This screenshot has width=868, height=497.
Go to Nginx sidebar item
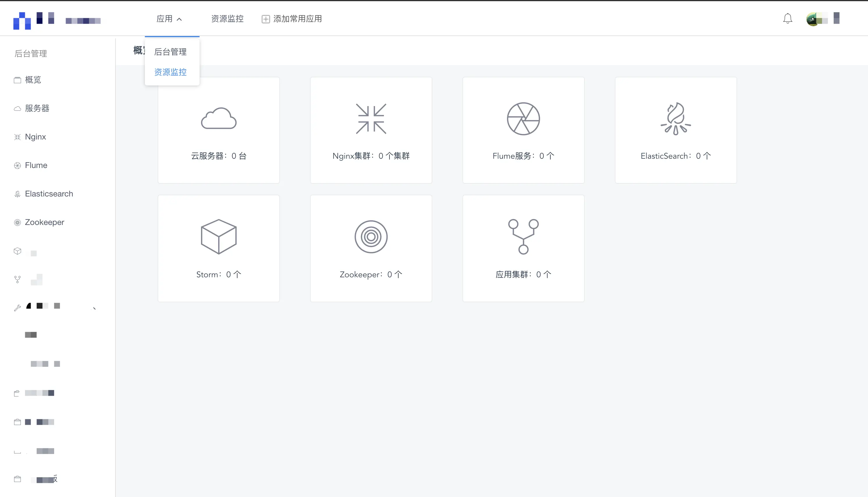[35, 137]
